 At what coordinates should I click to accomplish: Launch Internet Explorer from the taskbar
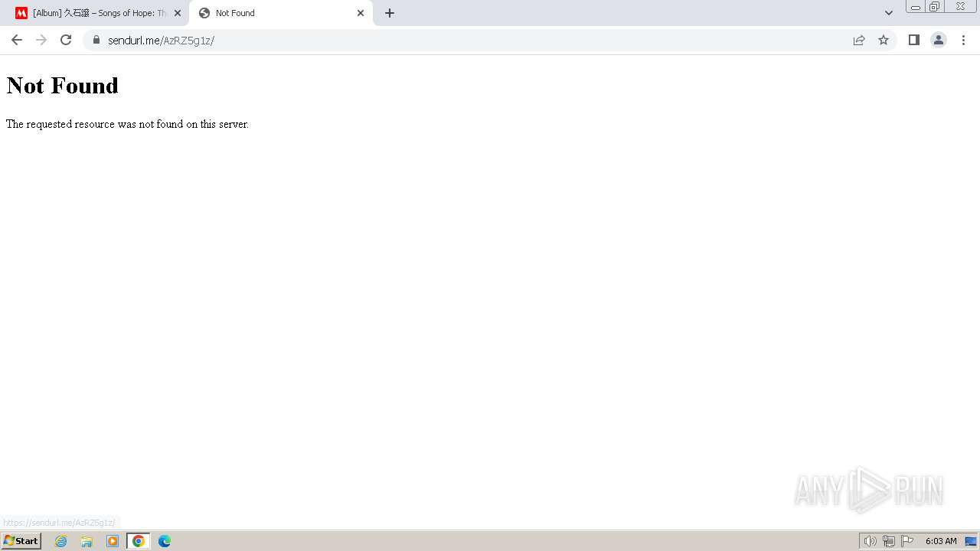tap(61, 541)
